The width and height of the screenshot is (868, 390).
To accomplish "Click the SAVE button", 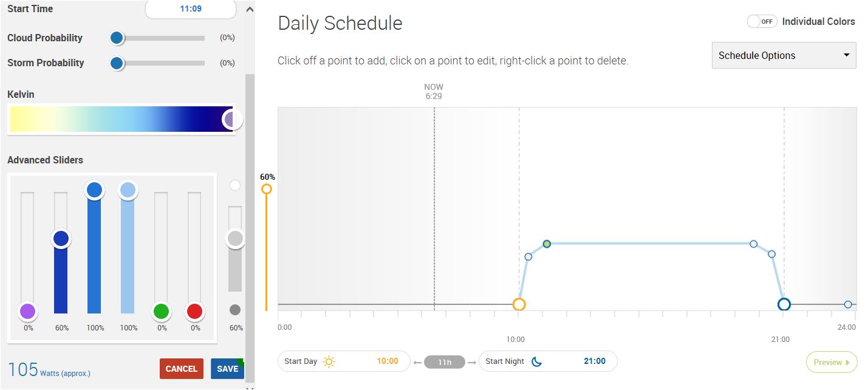I will point(227,369).
